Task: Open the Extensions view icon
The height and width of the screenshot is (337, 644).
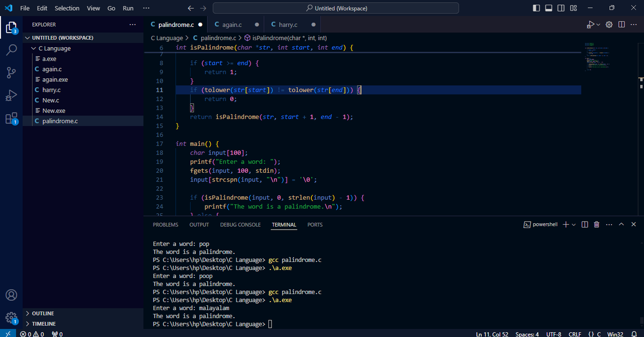Action: 11,119
